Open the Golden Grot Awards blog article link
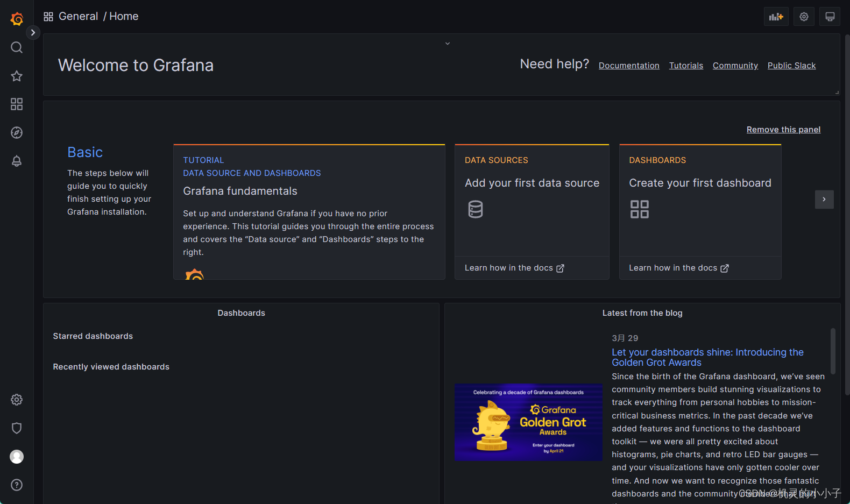The width and height of the screenshot is (850, 504). point(707,357)
